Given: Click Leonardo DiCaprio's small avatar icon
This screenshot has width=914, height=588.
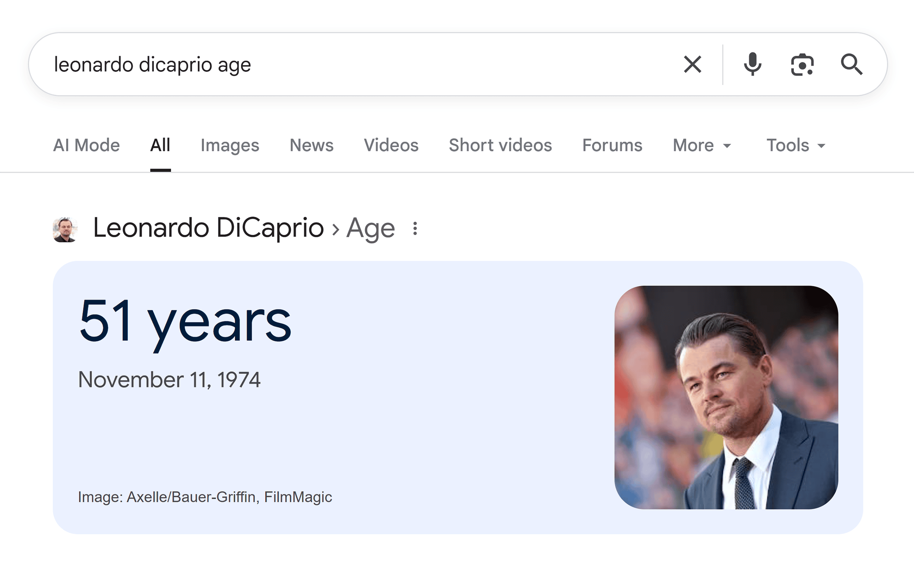Looking at the screenshot, I should (x=65, y=228).
